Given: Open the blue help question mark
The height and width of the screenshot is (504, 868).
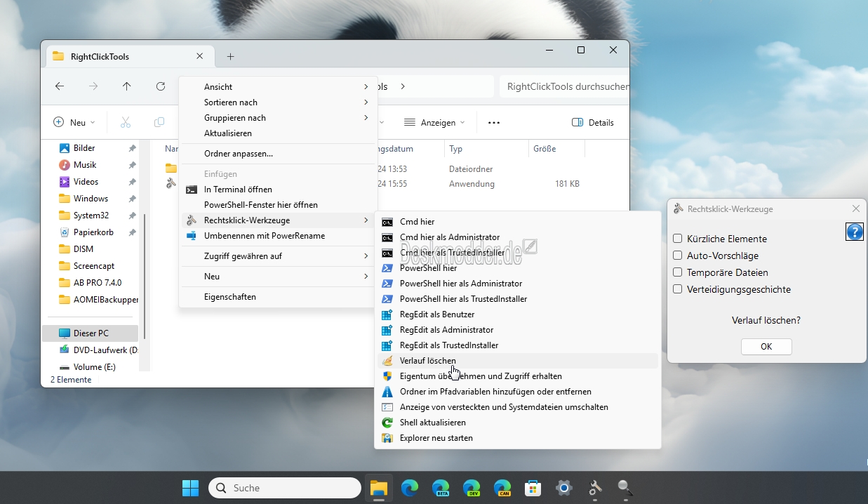Looking at the screenshot, I should point(855,232).
